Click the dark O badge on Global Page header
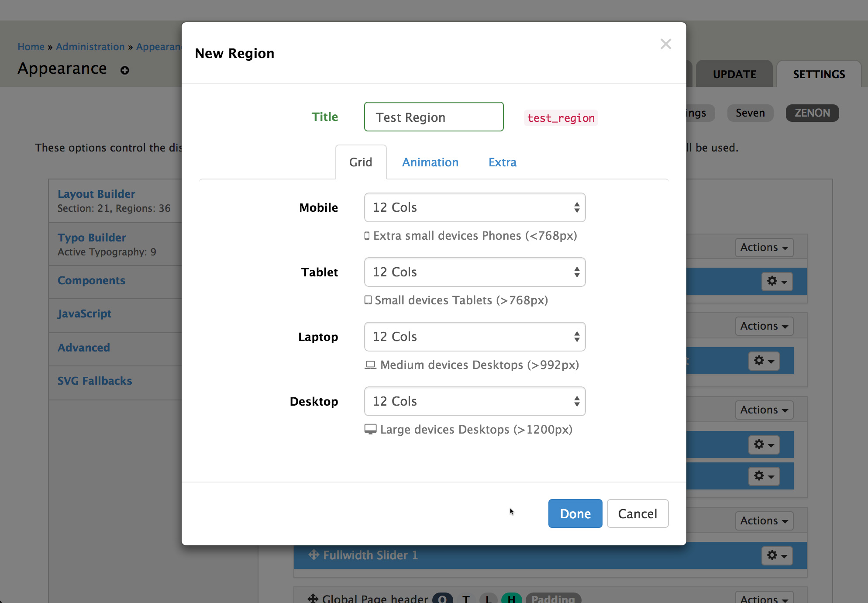This screenshot has width=868, height=603. pos(442,599)
